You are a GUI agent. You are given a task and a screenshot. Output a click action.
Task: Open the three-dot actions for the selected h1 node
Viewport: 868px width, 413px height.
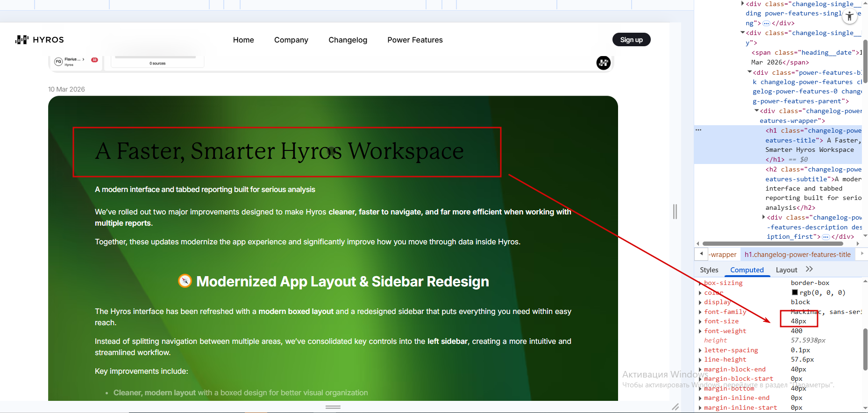(698, 130)
